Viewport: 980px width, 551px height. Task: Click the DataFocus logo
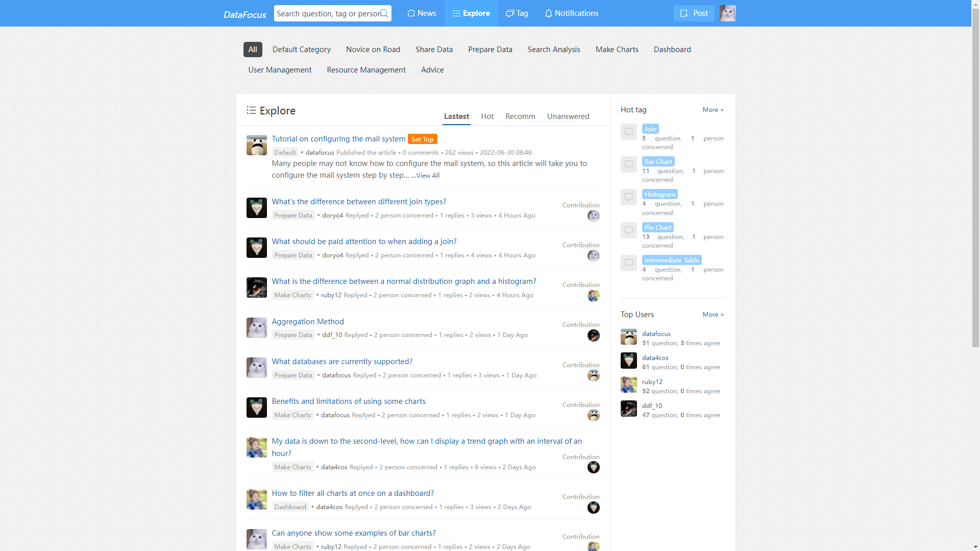(244, 14)
